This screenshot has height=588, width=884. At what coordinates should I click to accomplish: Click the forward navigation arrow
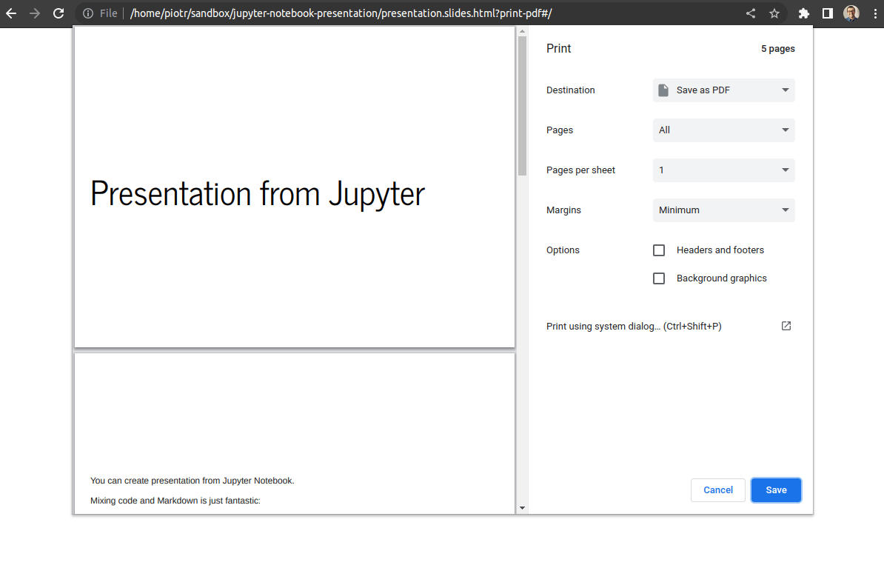pos(35,13)
